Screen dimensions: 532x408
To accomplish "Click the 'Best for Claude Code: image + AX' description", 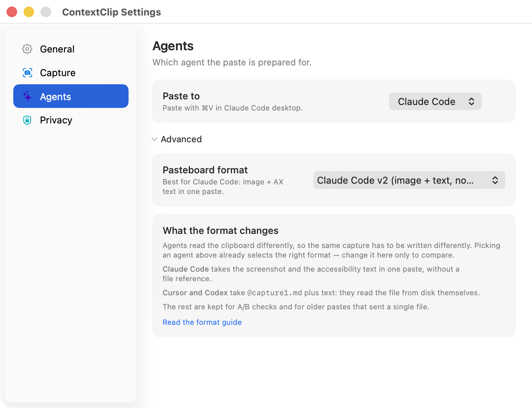I will pyautogui.click(x=223, y=187).
